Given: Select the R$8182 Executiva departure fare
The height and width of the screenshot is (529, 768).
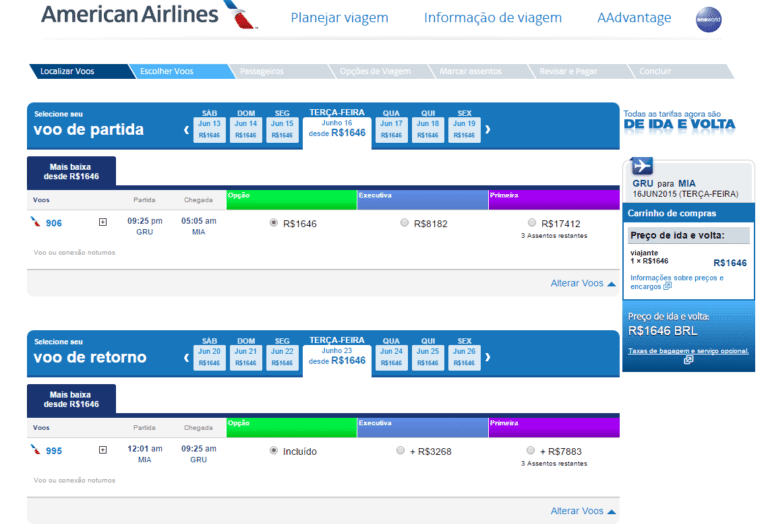Looking at the screenshot, I should click(x=404, y=223).
